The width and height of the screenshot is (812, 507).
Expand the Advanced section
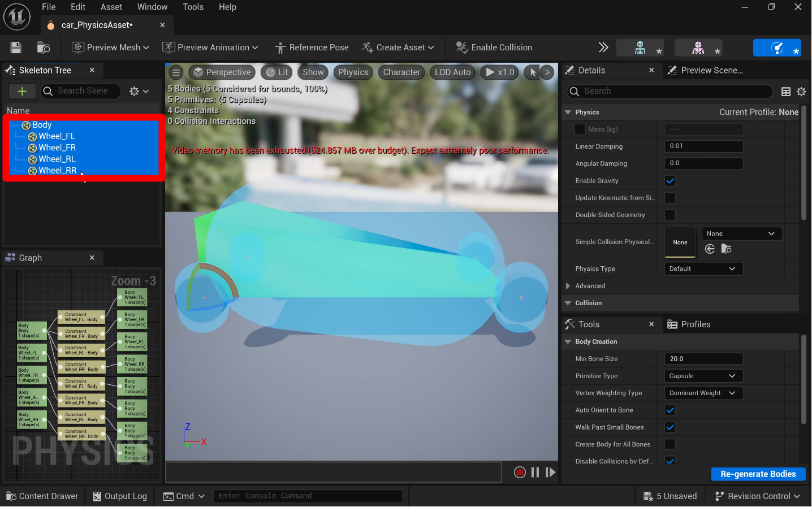(568, 286)
